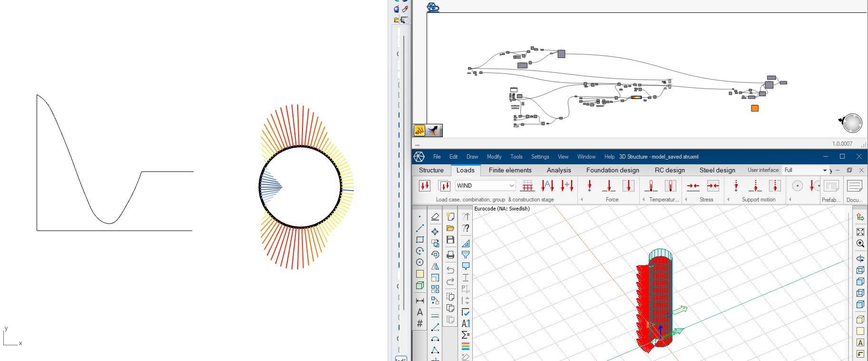Open the WIND load case dropdown
Viewport: 868px width, 361px height.
coord(512,186)
